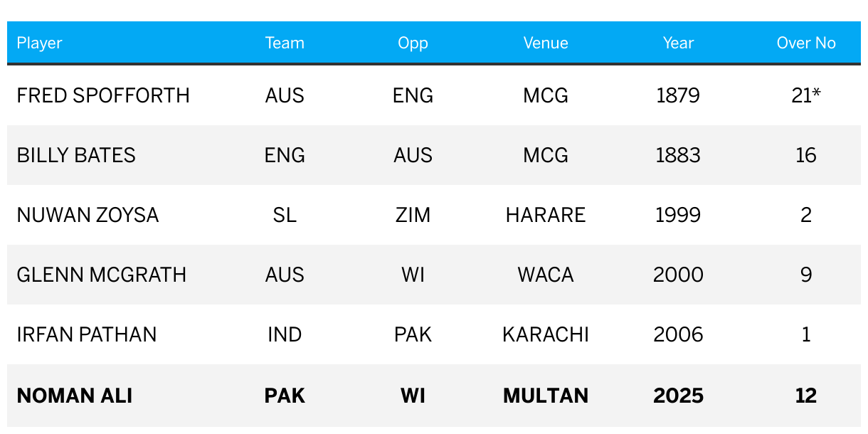Click the HARARE venue cell

pyautogui.click(x=546, y=215)
